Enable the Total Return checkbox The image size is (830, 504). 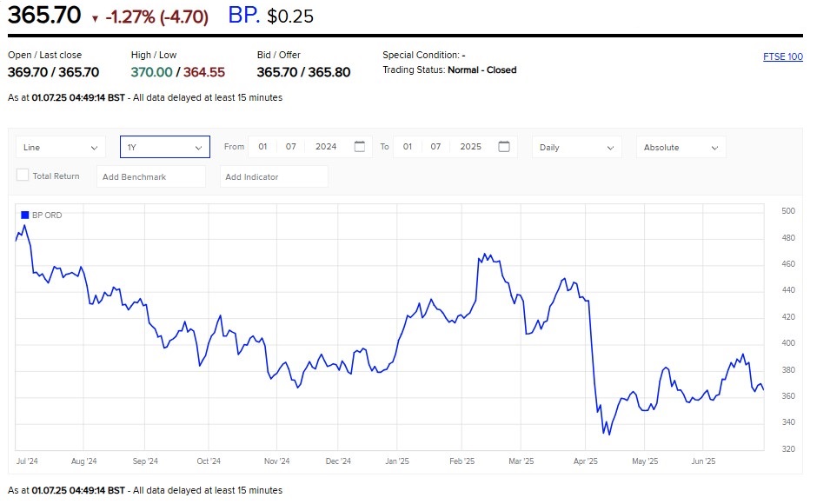(23, 176)
